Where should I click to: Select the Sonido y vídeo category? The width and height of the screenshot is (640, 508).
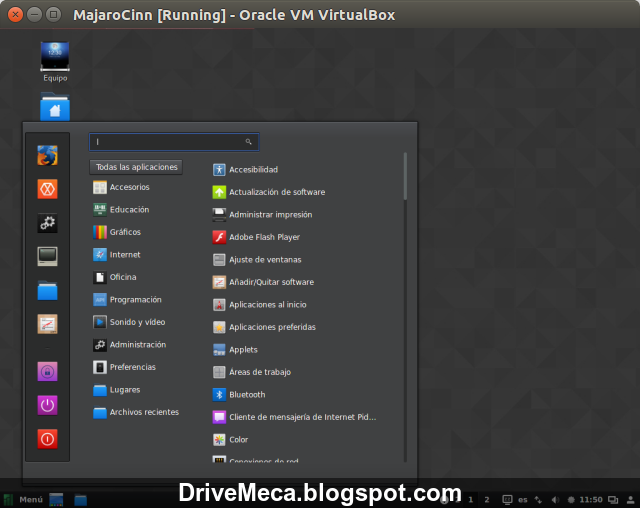coord(129,322)
